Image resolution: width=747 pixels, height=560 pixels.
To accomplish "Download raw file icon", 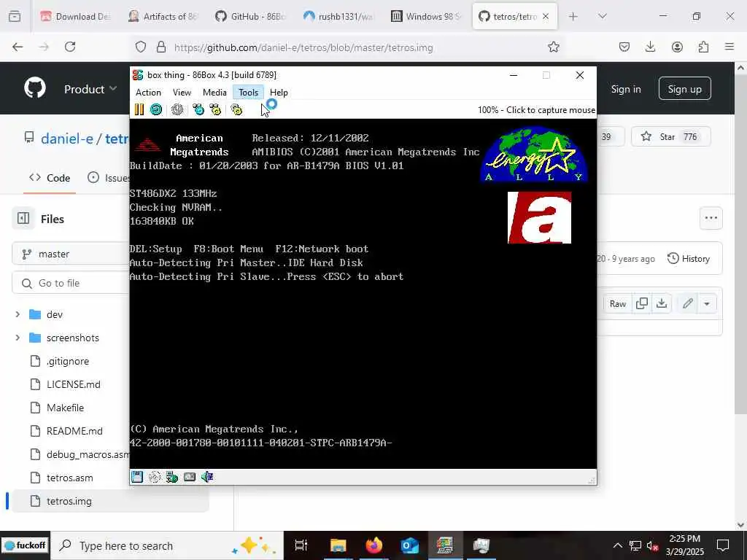I will (662, 304).
